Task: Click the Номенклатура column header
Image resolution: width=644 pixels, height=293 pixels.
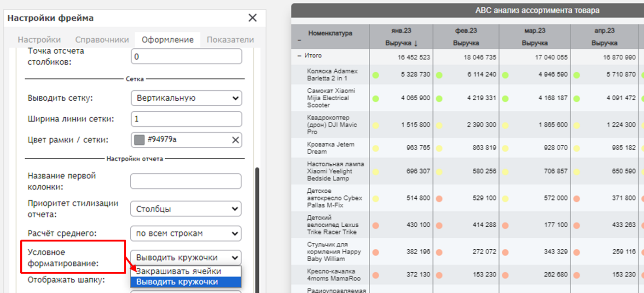Action: [x=331, y=34]
